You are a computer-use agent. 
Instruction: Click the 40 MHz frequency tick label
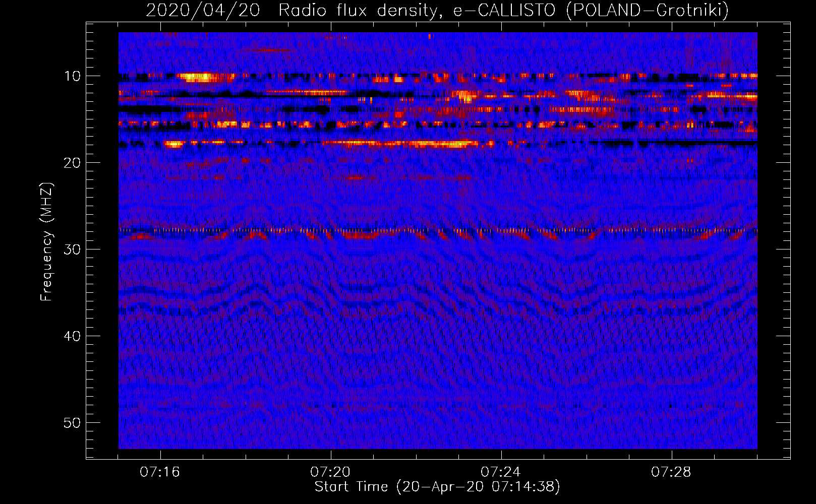pos(73,336)
